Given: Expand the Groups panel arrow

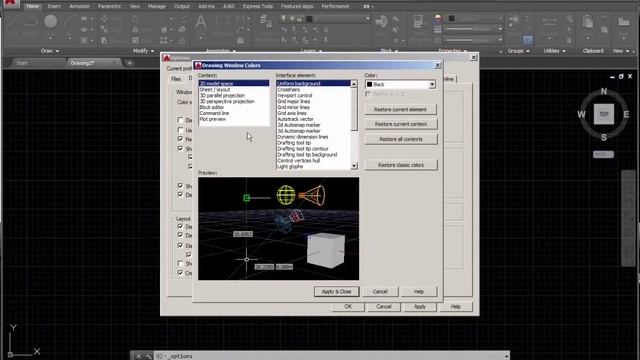Looking at the screenshot, I should (528, 51).
